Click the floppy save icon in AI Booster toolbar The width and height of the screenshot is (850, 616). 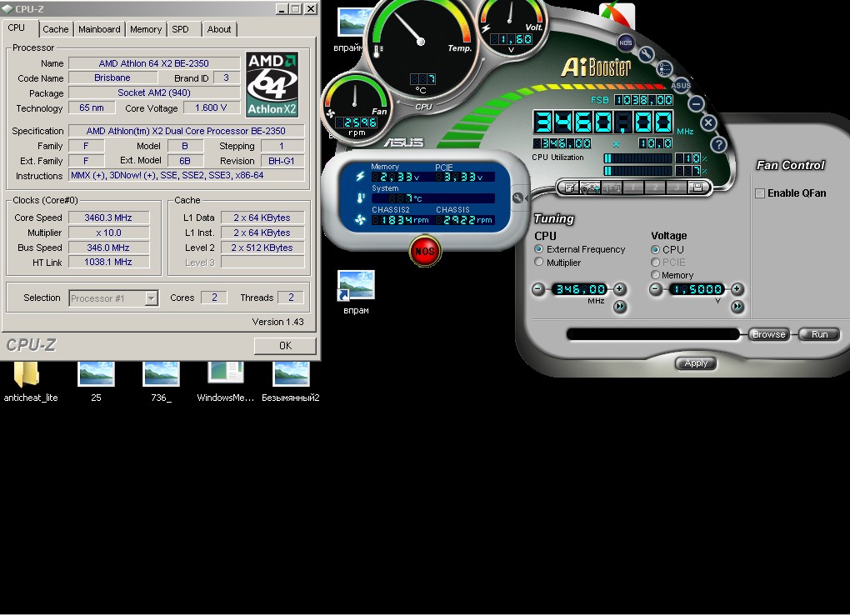tap(697, 188)
